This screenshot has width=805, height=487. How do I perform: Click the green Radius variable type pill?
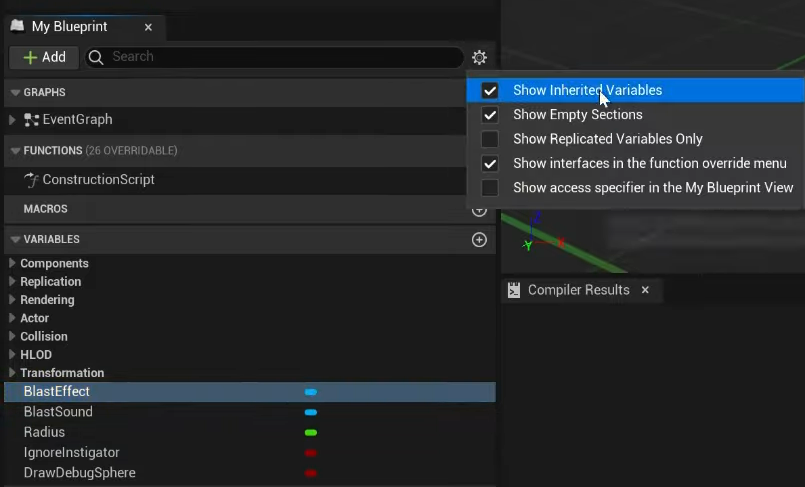click(311, 433)
